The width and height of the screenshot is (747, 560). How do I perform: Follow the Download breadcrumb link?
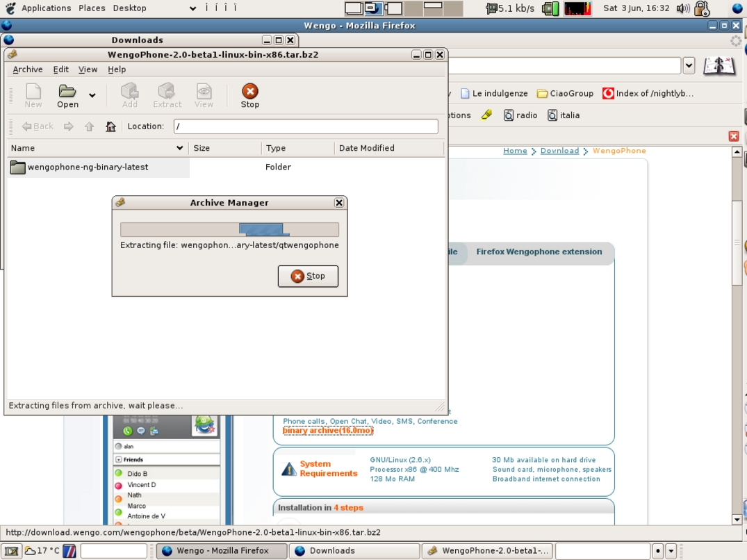coord(559,151)
